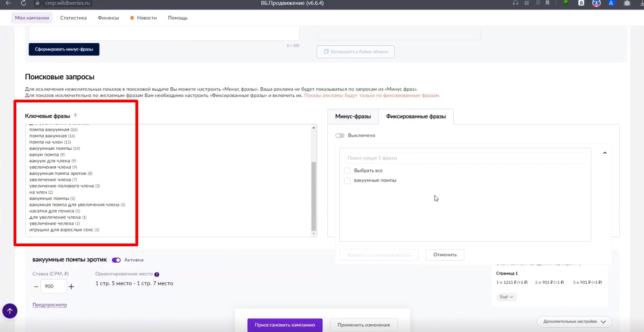Increase bid with the plus icon
Viewport: 644px width, 332px height.
point(71,287)
